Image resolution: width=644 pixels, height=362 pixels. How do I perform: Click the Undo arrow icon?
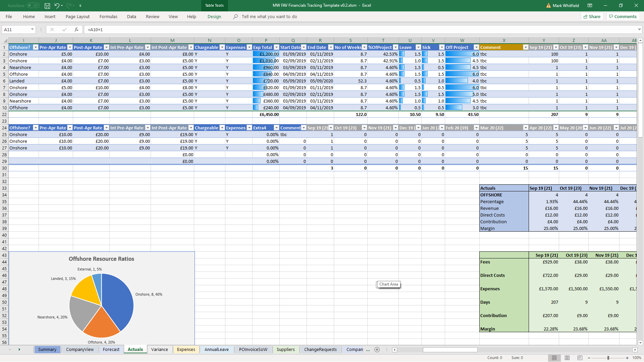(x=57, y=6)
